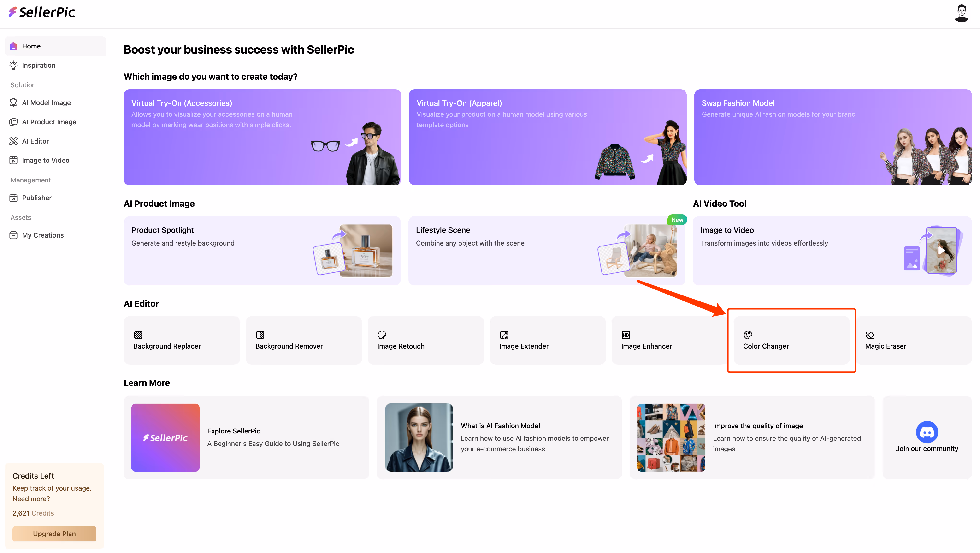
Task: Open the My Creations section
Action: (x=43, y=235)
